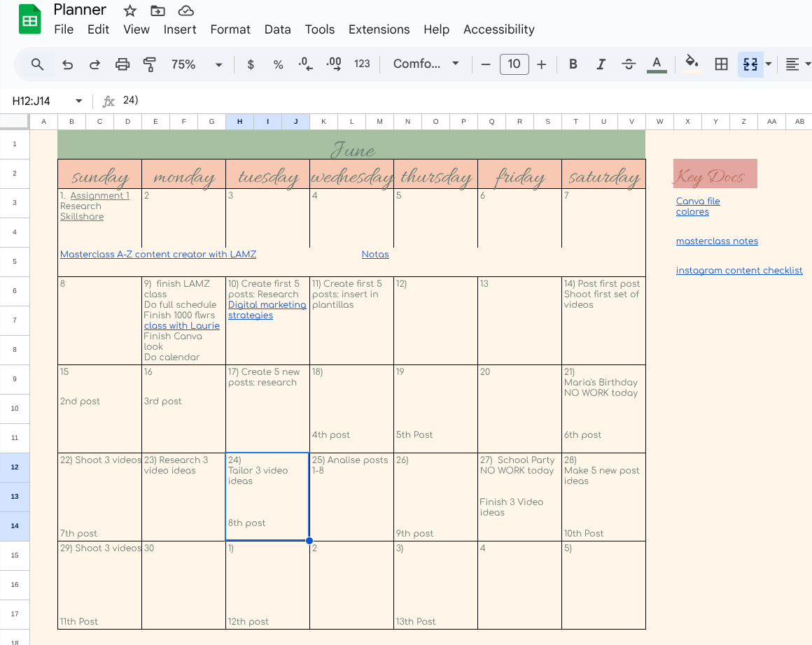Viewport: 812px width, 645px height.
Task: Open the Notas link
Action: coord(375,254)
